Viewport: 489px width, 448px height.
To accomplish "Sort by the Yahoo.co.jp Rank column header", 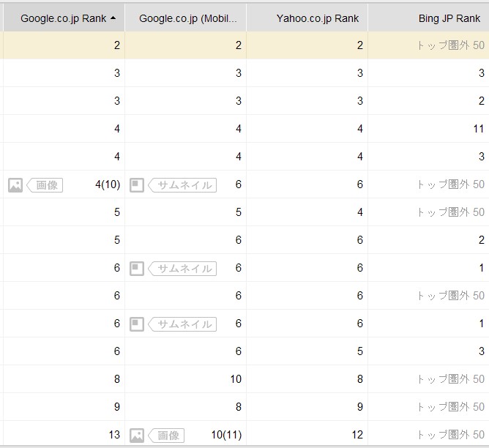I will tap(307, 18).
